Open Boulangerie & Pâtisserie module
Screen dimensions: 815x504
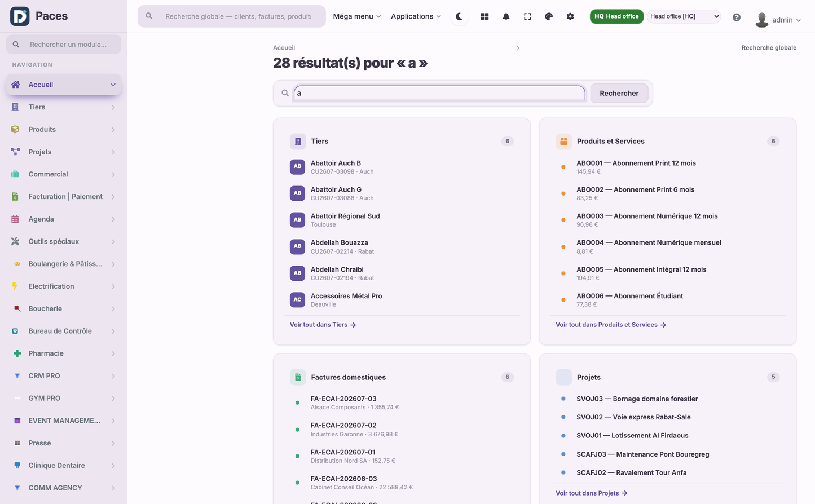(64, 264)
